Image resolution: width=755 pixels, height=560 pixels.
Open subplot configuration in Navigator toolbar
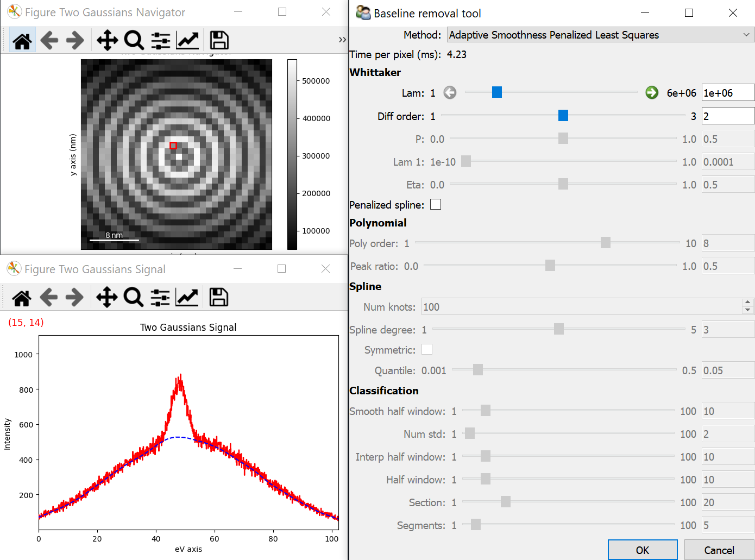tap(160, 41)
